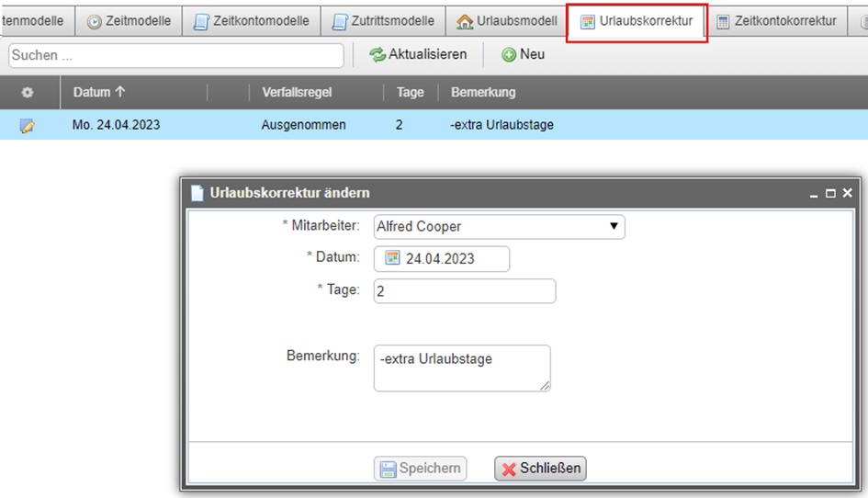
Task: Click the gear icon in the table header
Action: tap(28, 93)
